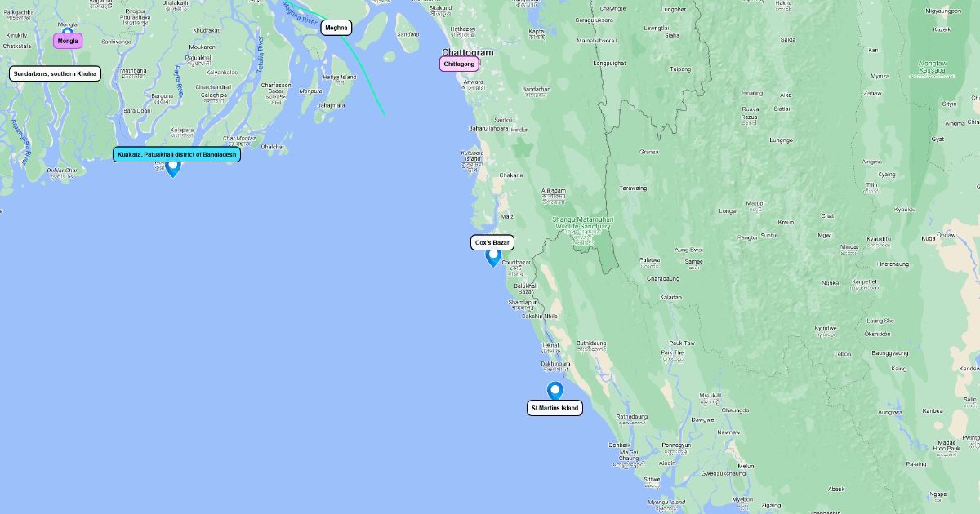Click the Kuakata, Patuakhali district label
Screen dimensions: 980x514
(177, 154)
